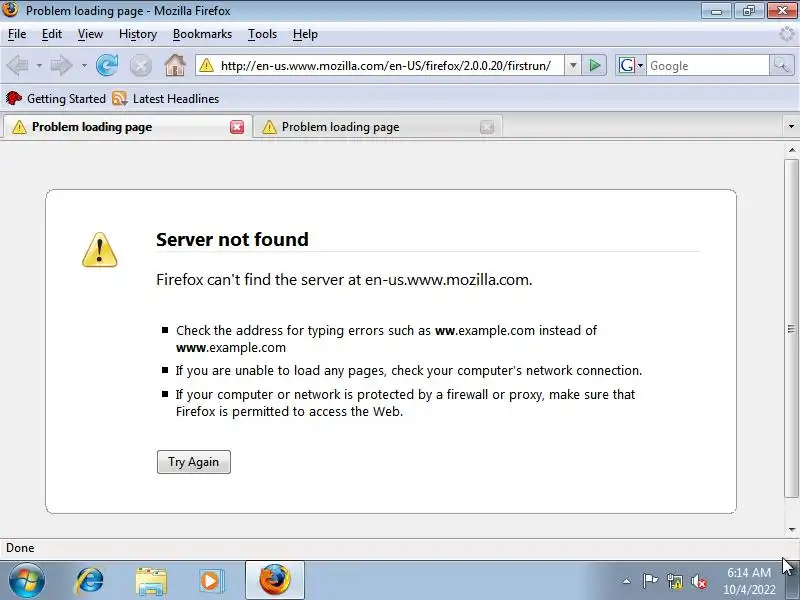Open the Back history dropdown arrow
The width and height of the screenshot is (800, 600).
click(39, 65)
